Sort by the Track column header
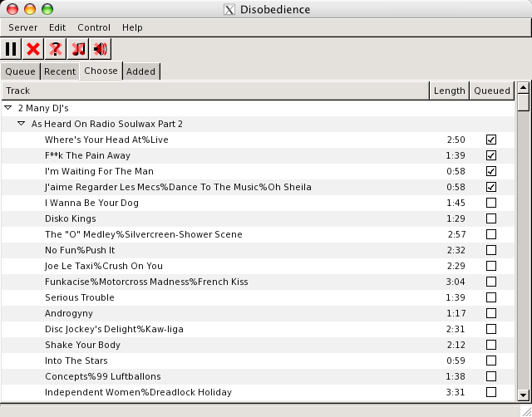Image resolution: width=532 pixels, height=417 pixels. [x=215, y=91]
